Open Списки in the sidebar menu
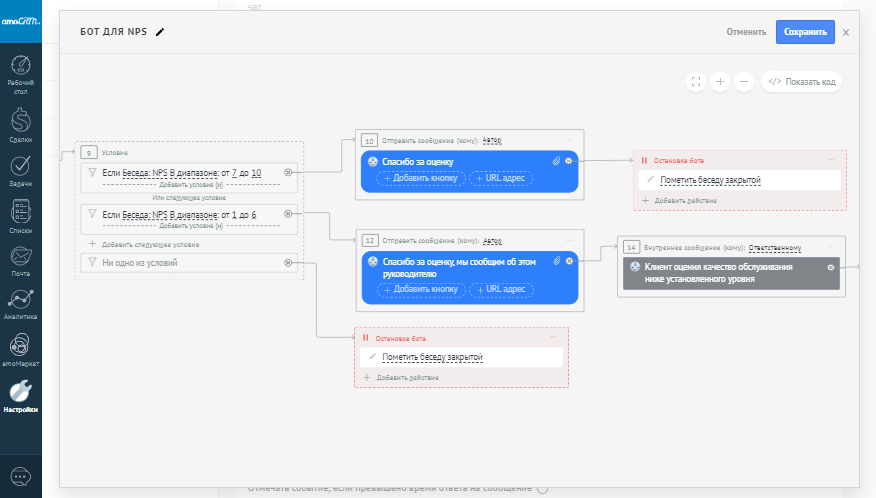The image size is (876, 498). [21, 216]
